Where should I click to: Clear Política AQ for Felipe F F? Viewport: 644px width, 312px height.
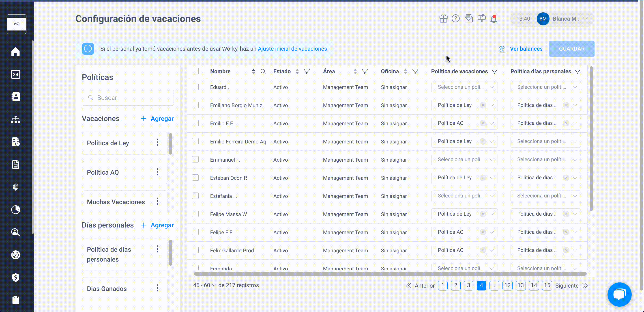(x=483, y=232)
